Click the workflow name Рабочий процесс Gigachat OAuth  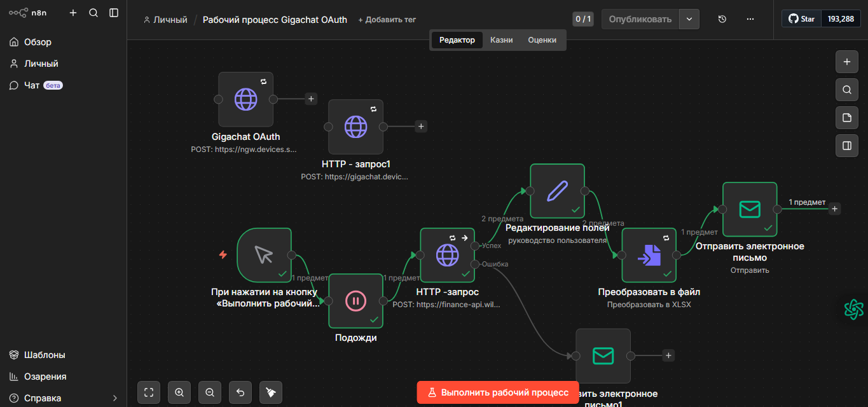275,20
